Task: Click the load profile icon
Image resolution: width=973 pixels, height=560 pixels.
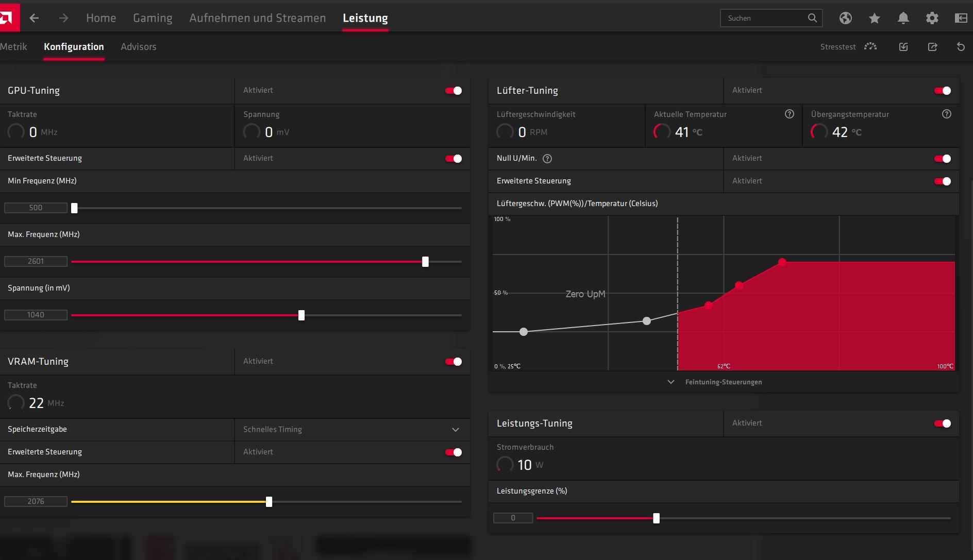Action: [x=903, y=47]
